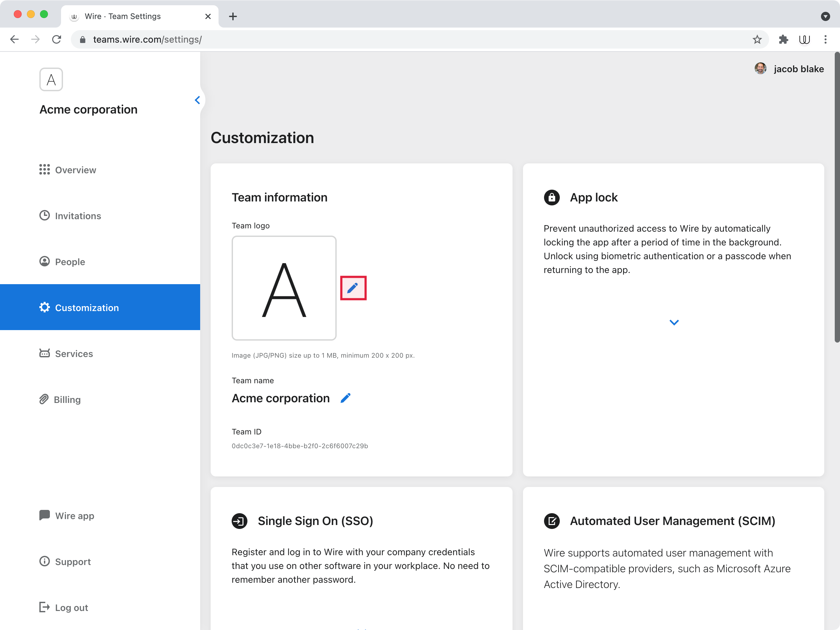Click the jacob blake user name
840x630 pixels.
[799, 69]
